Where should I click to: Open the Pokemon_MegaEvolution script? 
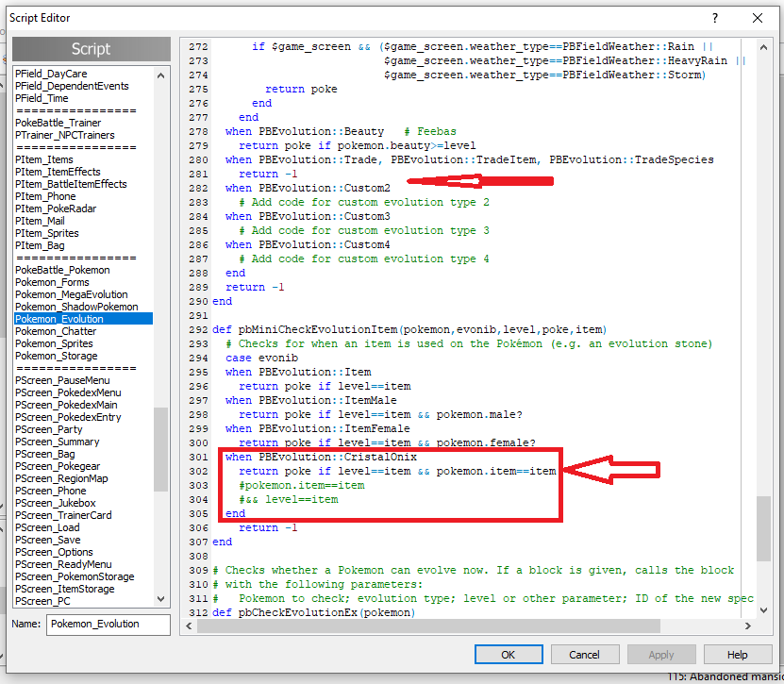coord(71,294)
